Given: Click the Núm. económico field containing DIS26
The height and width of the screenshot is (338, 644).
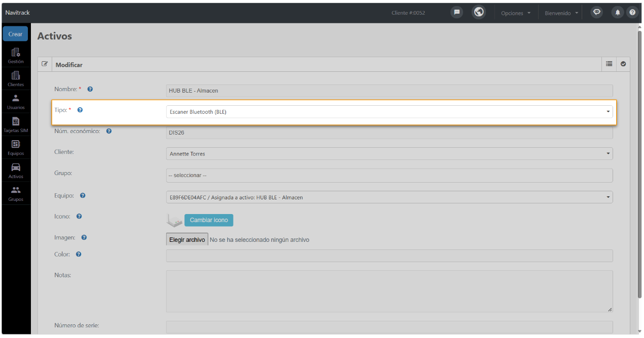Looking at the screenshot, I should coord(389,133).
